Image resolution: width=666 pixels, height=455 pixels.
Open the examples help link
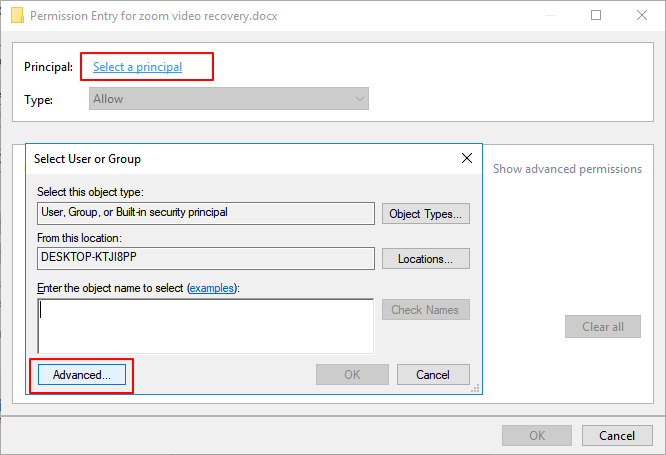pos(212,288)
